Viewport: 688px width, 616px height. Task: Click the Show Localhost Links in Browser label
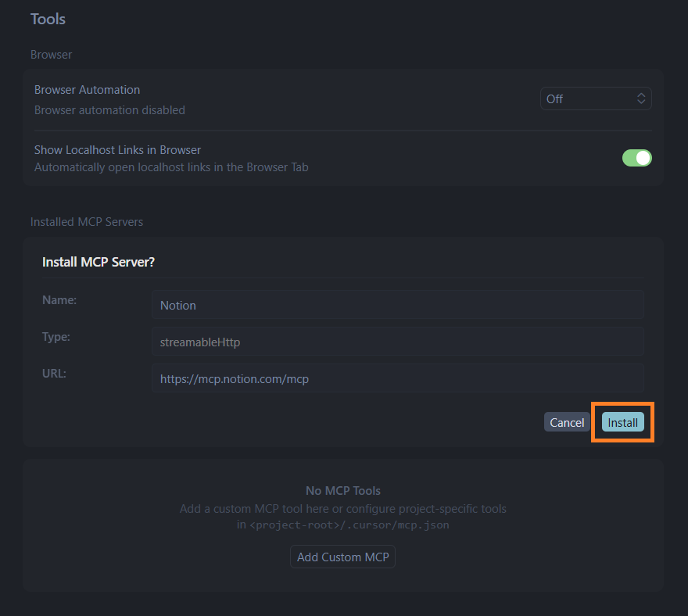pos(117,149)
